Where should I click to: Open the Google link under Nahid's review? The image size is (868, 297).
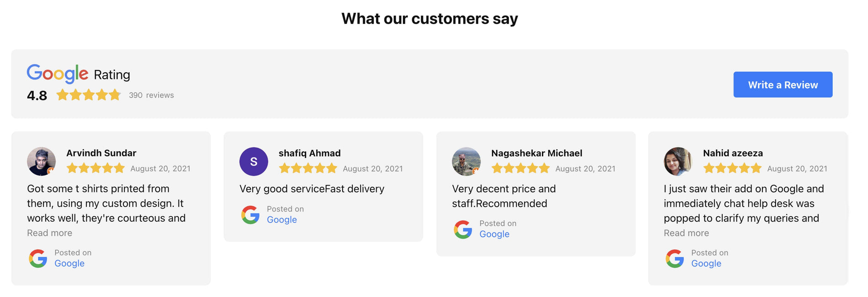706,264
